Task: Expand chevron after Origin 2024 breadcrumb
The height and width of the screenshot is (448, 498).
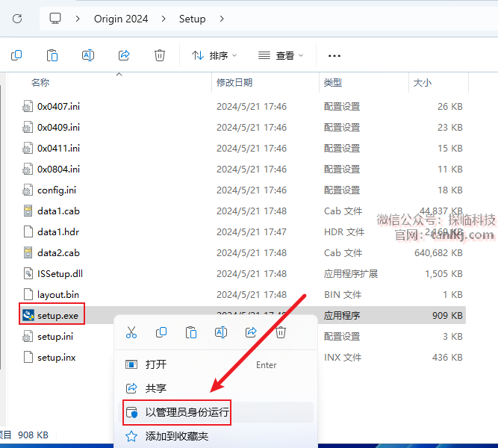Action: [164, 19]
